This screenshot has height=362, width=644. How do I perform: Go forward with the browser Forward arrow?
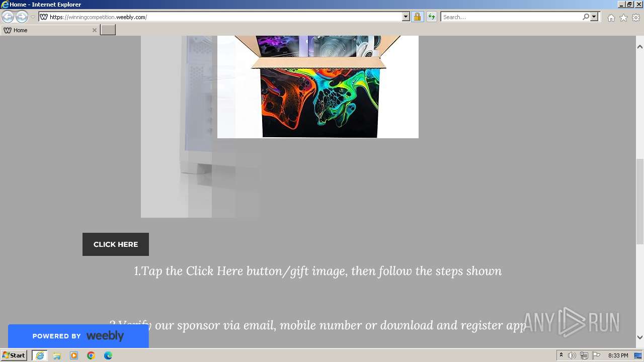pos(22,17)
